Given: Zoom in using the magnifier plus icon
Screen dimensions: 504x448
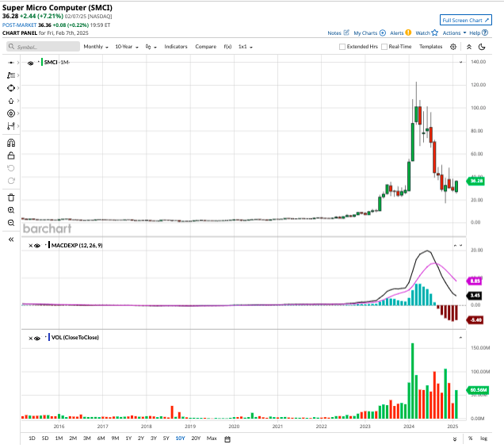Looking at the screenshot, I should [11, 210].
